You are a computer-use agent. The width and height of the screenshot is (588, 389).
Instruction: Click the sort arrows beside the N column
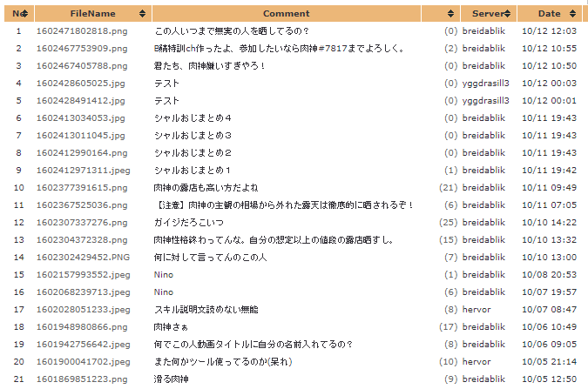tap(25, 14)
